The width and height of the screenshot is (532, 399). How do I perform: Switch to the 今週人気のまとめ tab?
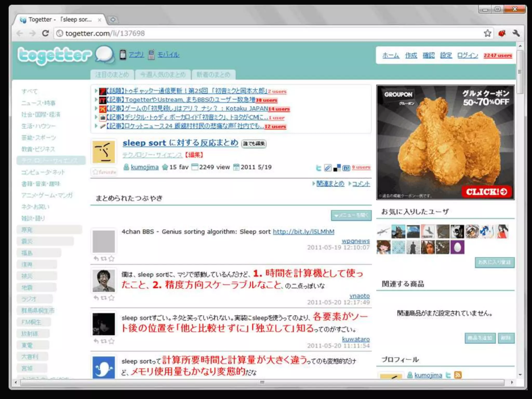pyautogui.click(x=163, y=75)
